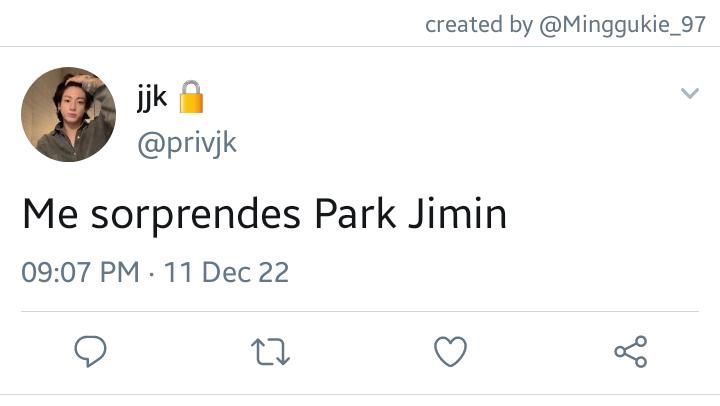Open the 09:07 PM timestamp
The image size is (720, 406).
[x=80, y=272]
